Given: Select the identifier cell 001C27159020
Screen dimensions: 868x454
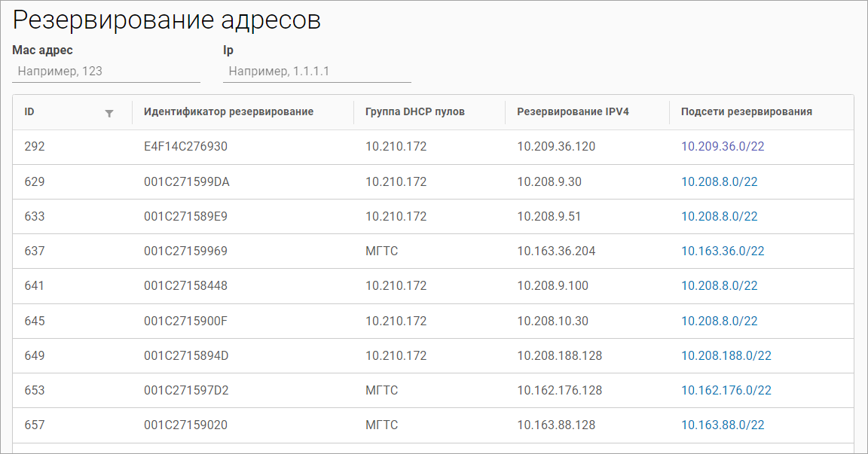Looking at the screenshot, I should (x=185, y=425).
